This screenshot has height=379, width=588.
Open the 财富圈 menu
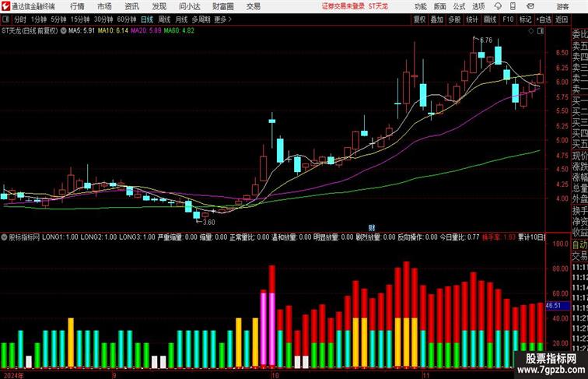[x=222, y=6]
